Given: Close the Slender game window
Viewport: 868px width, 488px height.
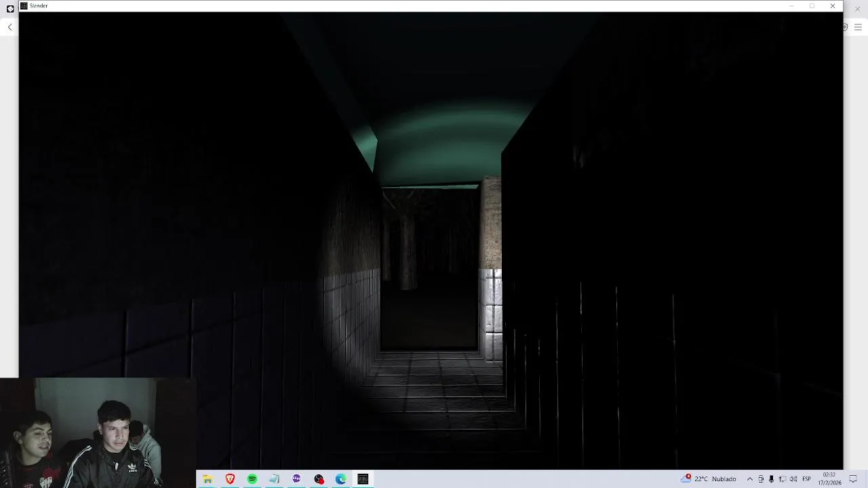Looking at the screenshot, I should (x=833, y=6).
